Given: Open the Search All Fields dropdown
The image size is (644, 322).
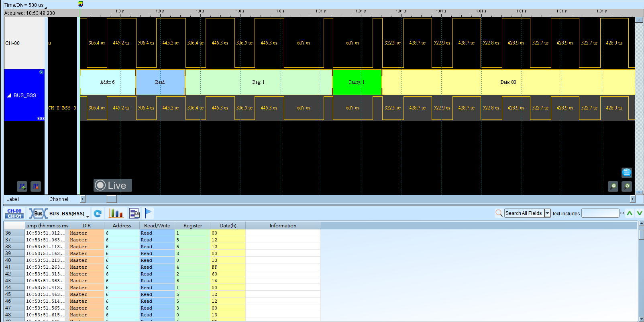Looking at the screenshot, I should click(x=548, y=213).
